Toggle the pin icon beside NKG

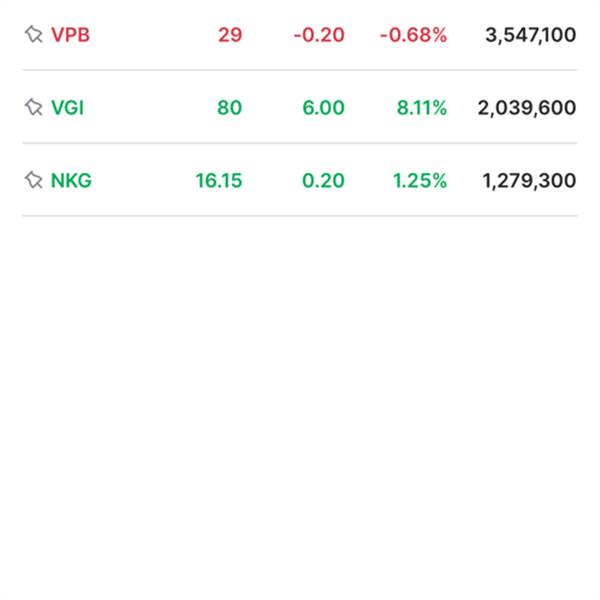[x=33, y=181]
